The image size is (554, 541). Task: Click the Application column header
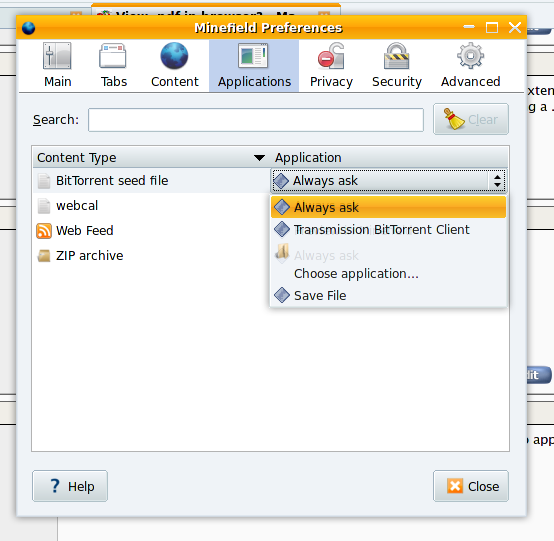pyautogui.click(x=389, y=158)
